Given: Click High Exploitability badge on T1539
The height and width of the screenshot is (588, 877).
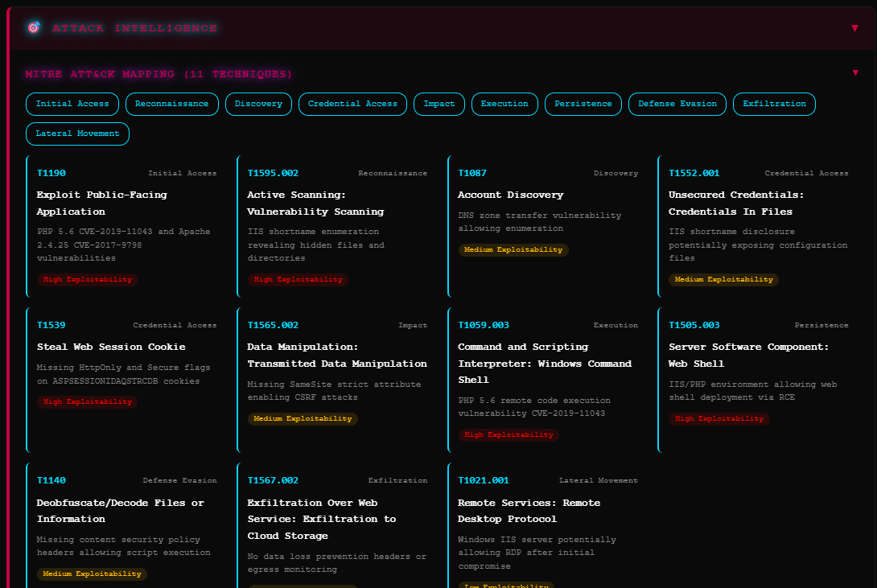Looking at the screenshot, I should [87, 401].
